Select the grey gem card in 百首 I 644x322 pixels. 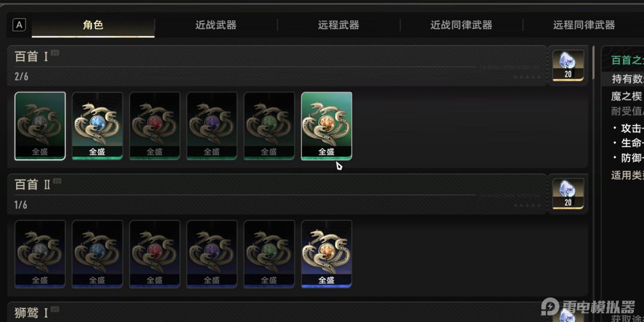(40, 126)
